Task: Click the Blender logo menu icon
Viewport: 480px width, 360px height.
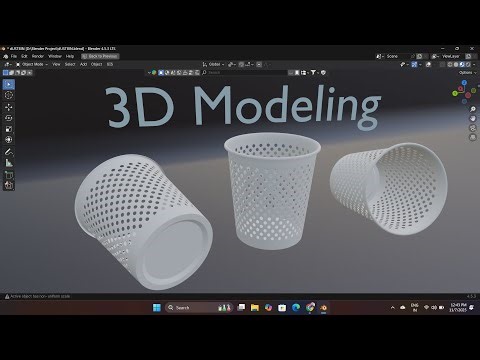Action: tap(5, 56)
